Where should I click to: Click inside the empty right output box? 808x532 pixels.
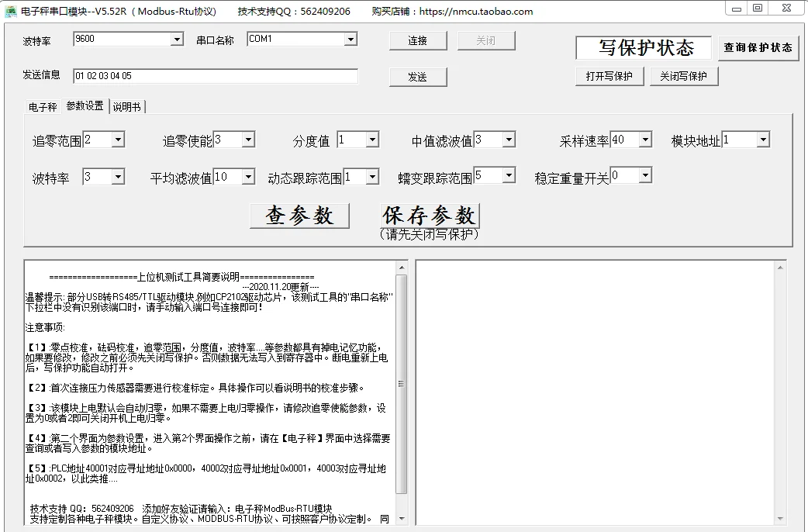[x=596, y=393]
